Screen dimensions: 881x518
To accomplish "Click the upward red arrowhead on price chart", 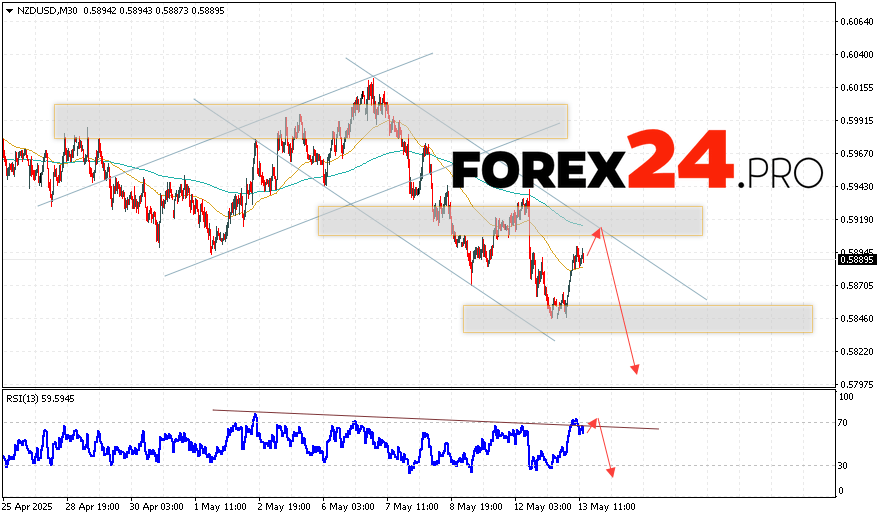I will point(600,231).
